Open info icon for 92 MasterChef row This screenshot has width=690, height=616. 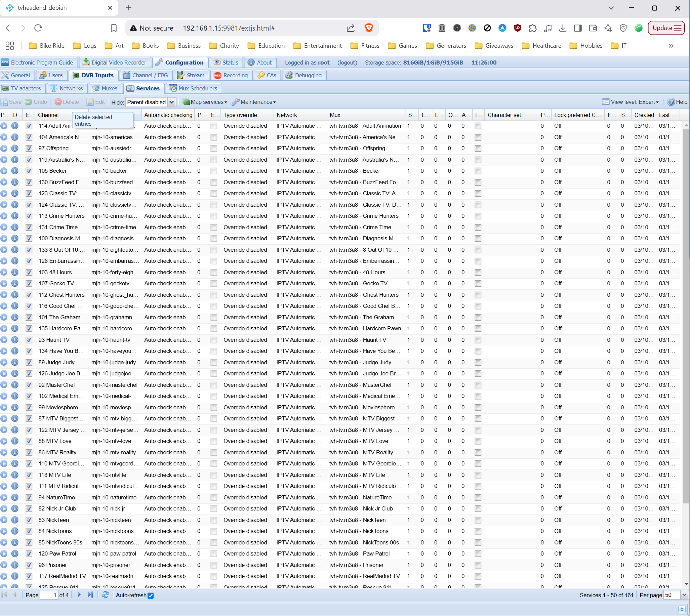[x=15, y=385]
